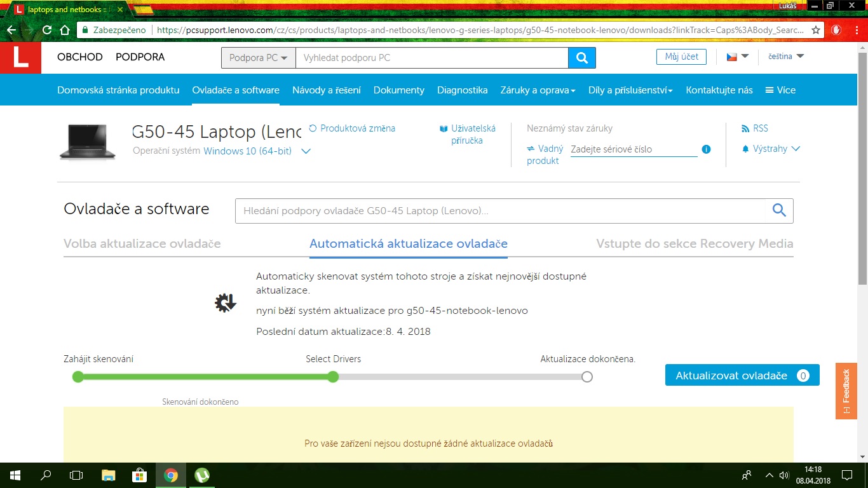Click Produktová změna

coord(352,128)
